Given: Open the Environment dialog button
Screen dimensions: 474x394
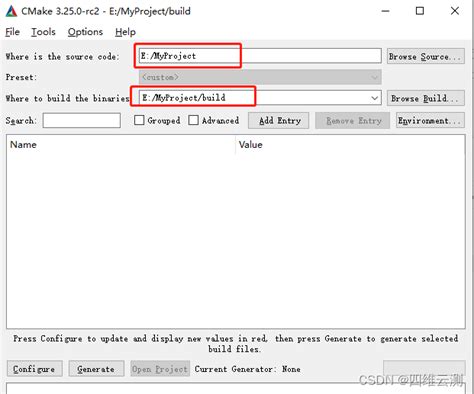Looking at the screenshot, I should click(x=430, y=120).
